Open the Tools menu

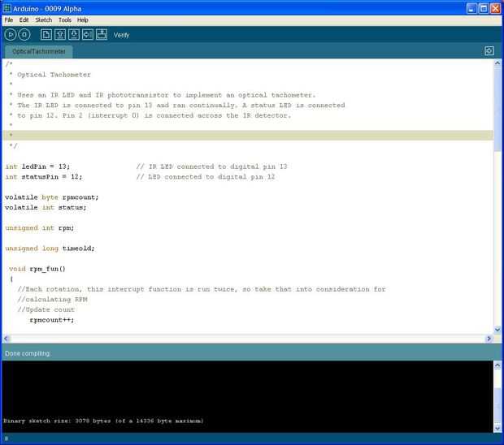point(64,20)
